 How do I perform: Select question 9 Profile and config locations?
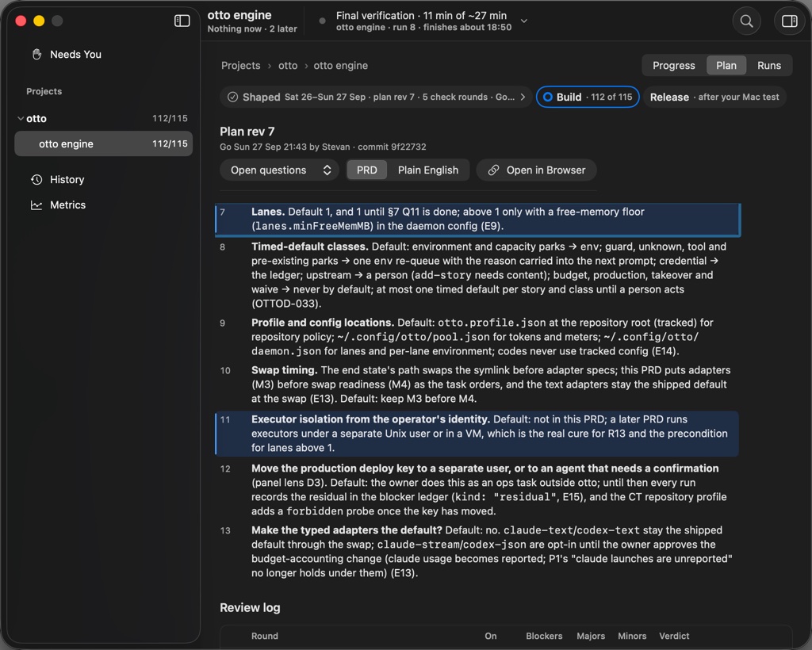click(x=477, y=337)
